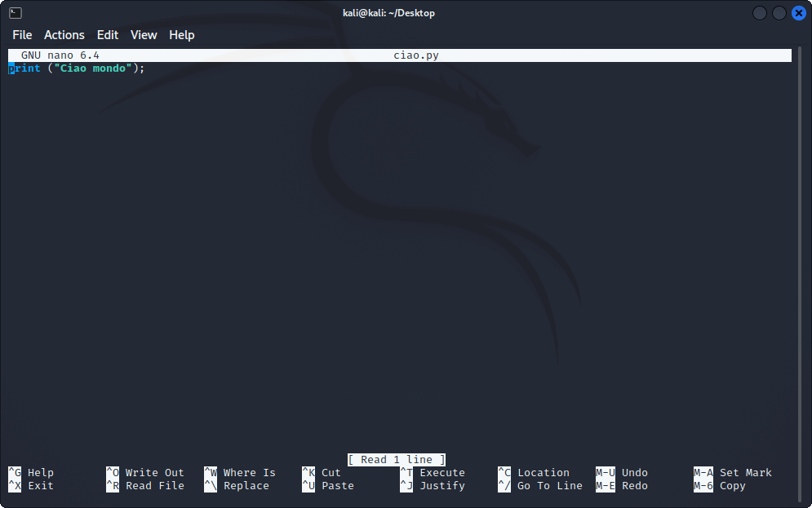
Task: Click the ^O Write Out shortcut
Action: point(145,473)
